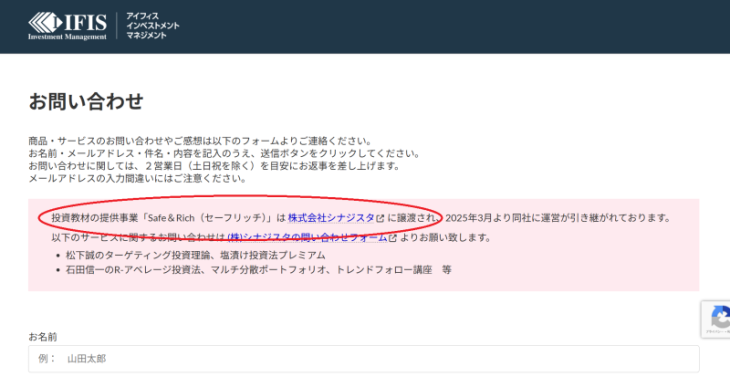The height and width of the screenshot is (377, 730).
Task: Select the お問い合わせ page heading
Action: coord(86,101)
